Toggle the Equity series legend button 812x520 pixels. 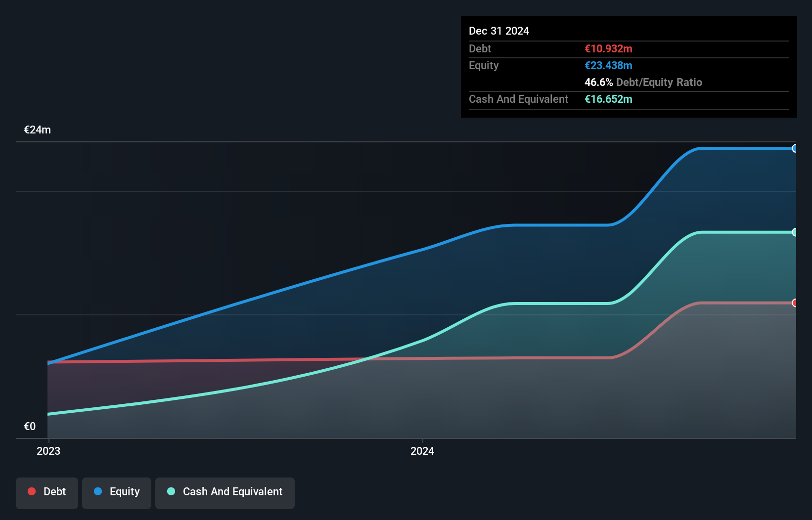(117, 493)
